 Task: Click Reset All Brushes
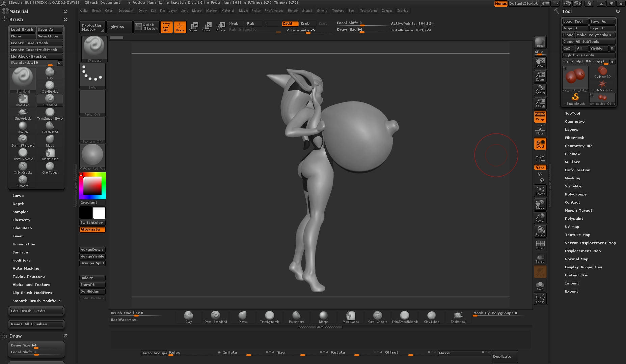[x=36, y=324]
